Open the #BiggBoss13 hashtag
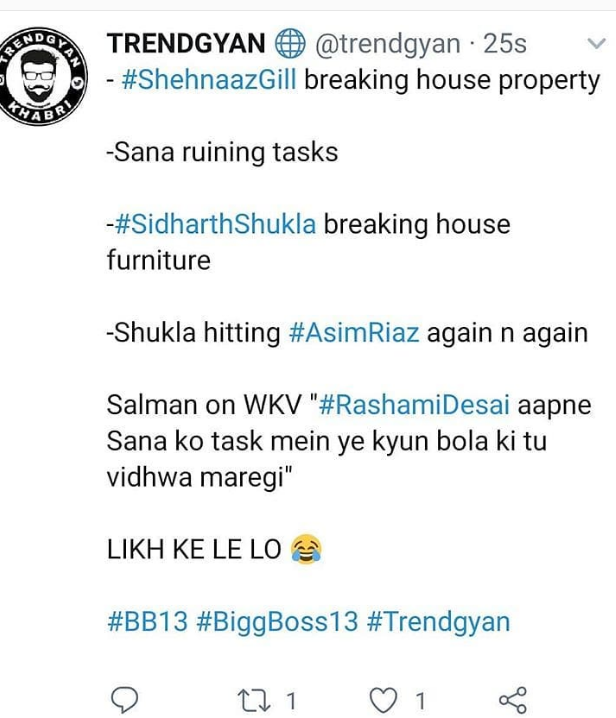 tap(277, 623)
